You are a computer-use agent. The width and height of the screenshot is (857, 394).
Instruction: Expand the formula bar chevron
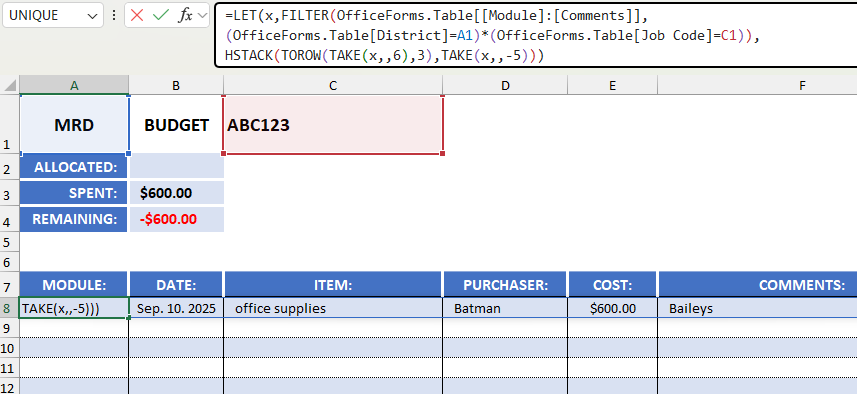(x=203, y=15)
